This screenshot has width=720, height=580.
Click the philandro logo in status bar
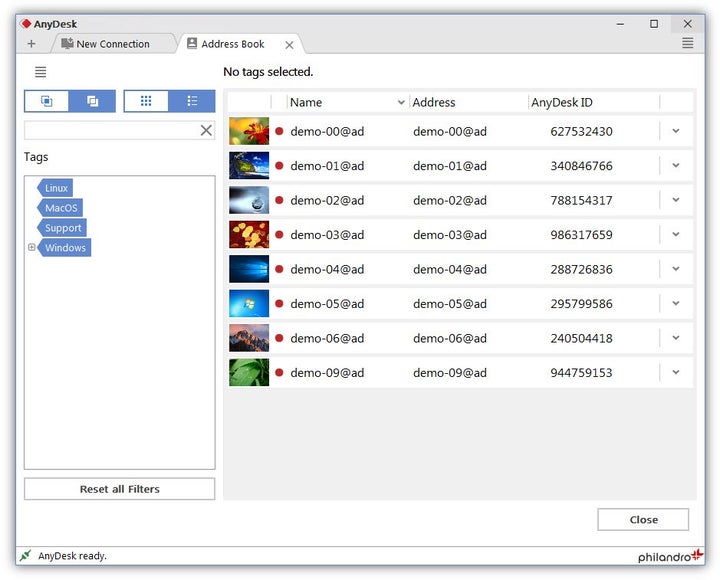point(670,556)
